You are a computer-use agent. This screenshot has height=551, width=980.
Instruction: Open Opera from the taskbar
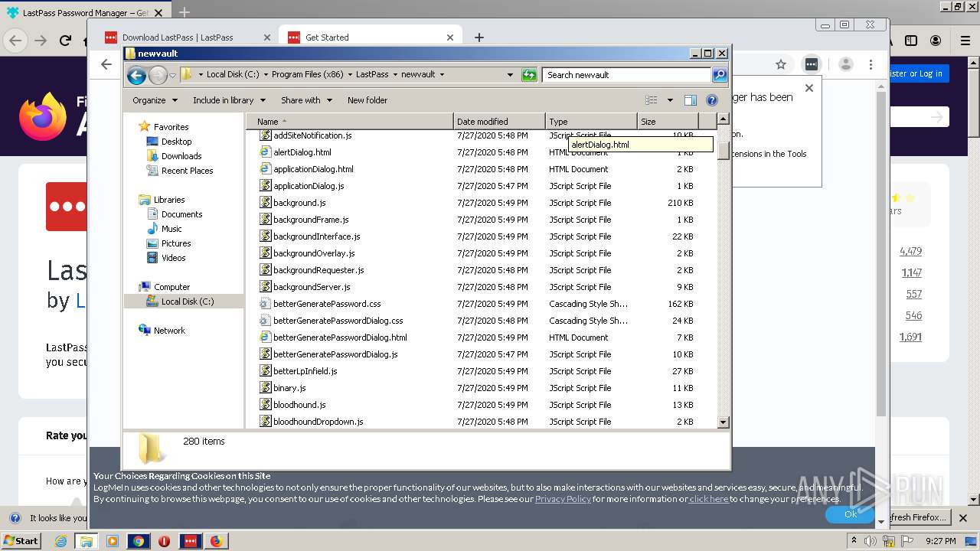164,541
